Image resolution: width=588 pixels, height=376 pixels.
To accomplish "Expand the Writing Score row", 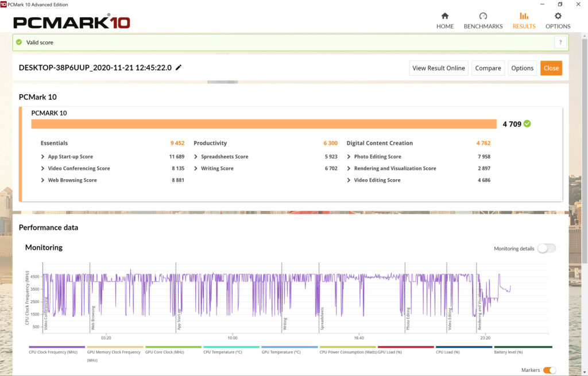I will pyautogui.click(x=196, y=168).
